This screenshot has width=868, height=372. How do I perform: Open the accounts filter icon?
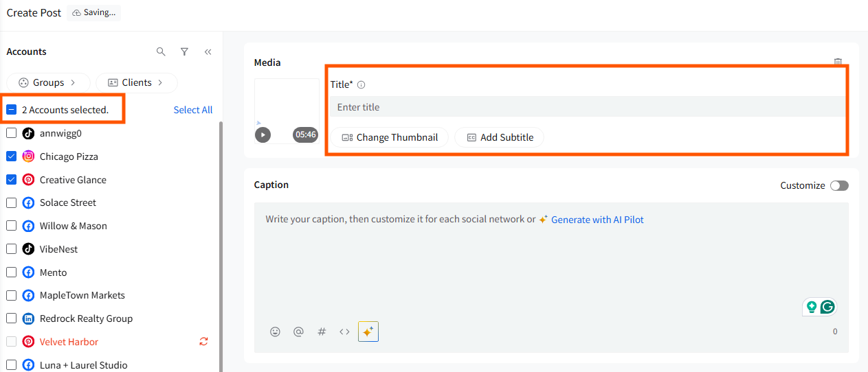[184, 51]
